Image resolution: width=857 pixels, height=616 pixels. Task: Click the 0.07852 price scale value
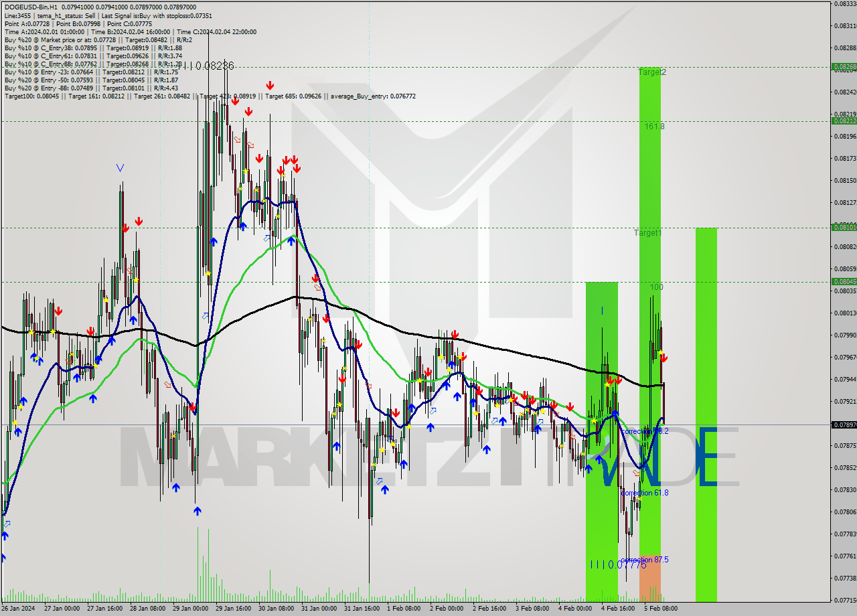click(846, 467)
